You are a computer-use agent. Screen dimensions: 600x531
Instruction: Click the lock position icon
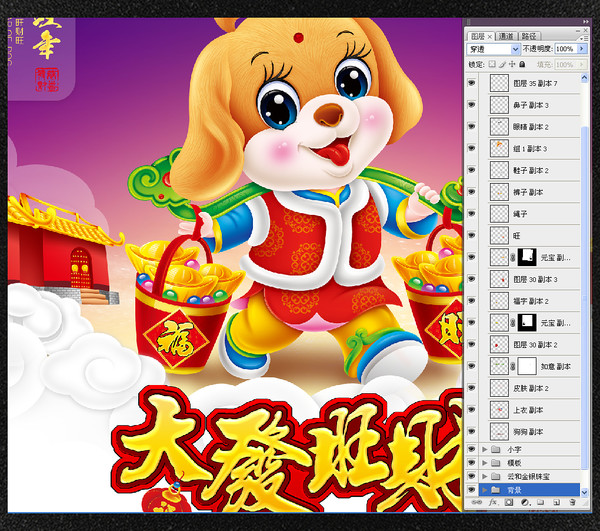coord(512,64)
